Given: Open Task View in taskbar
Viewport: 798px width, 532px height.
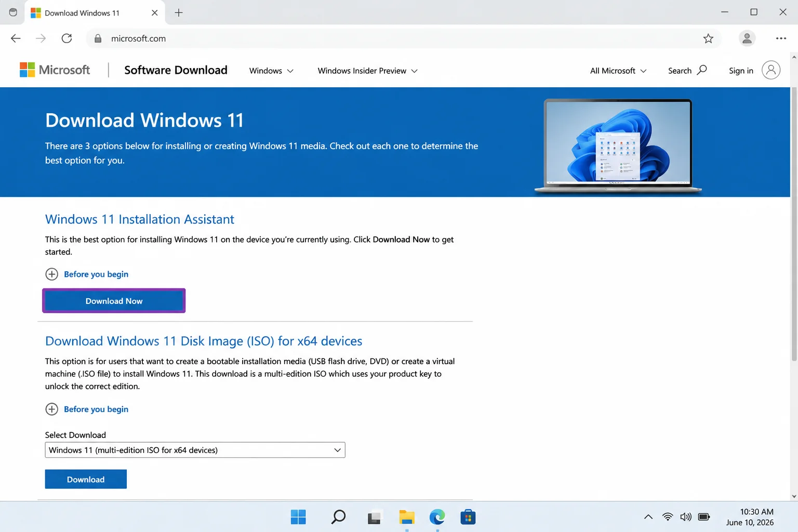Looking at the screenshot, I should point(374,517).
